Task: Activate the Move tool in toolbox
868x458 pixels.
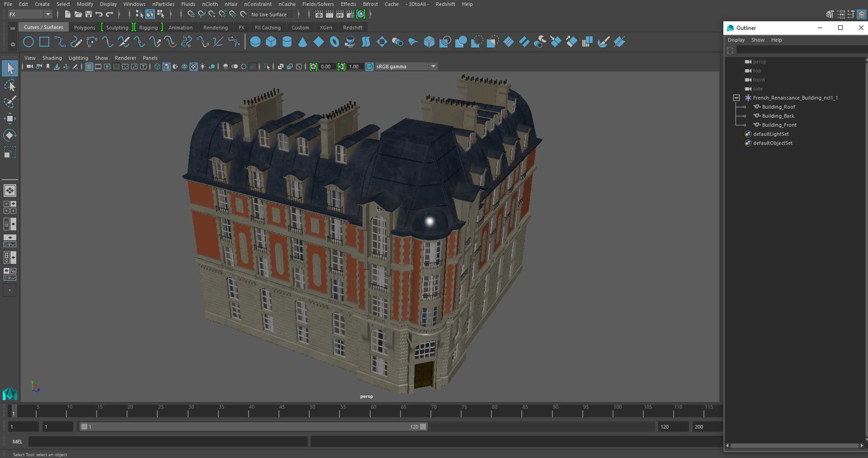Action: pyautogui.click(x=10, y=119)
